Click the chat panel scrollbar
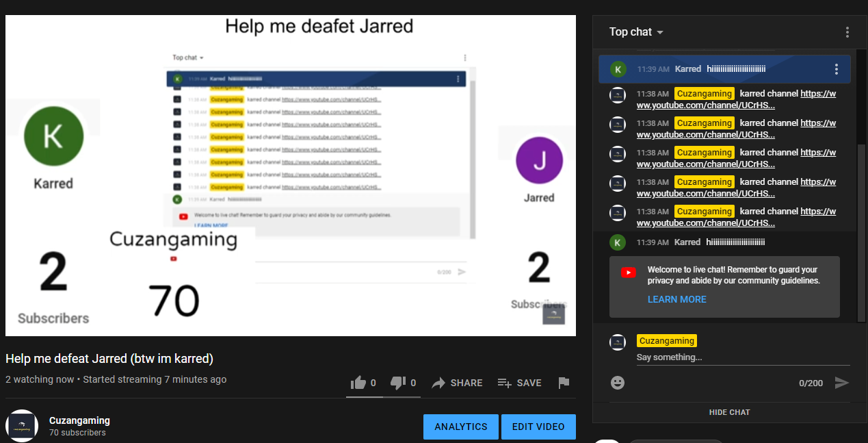The height and width of the screenshot is (443, 868). 862,233
